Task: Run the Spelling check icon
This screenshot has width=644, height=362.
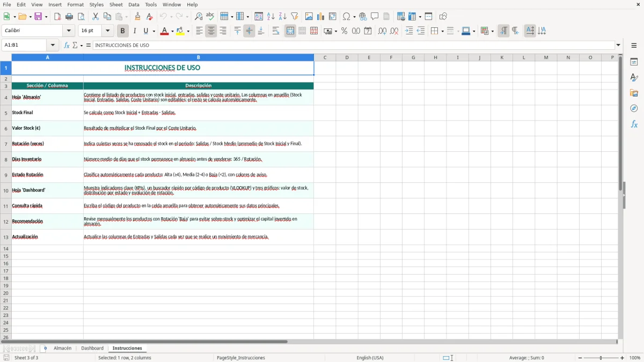Action: [x=210, y=17]
